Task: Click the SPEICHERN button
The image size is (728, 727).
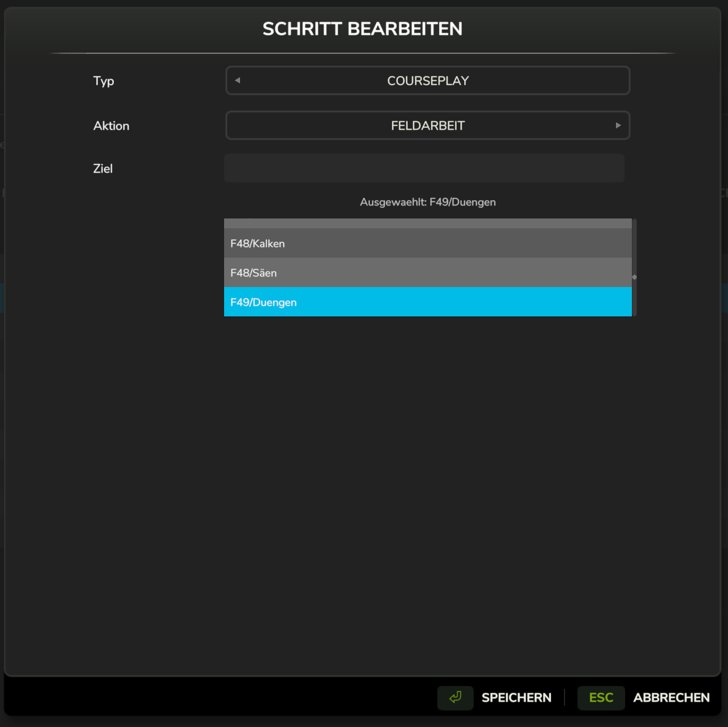Action: click(516, 697)
